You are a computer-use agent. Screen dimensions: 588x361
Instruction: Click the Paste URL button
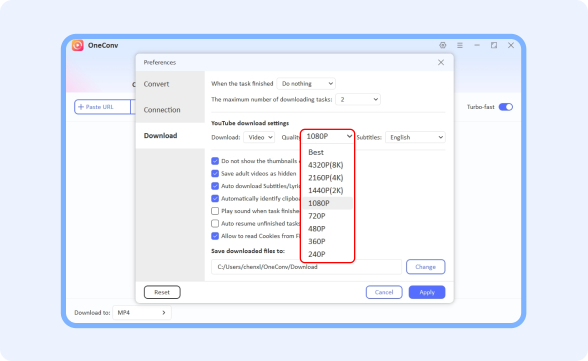[x=102, y=107]
